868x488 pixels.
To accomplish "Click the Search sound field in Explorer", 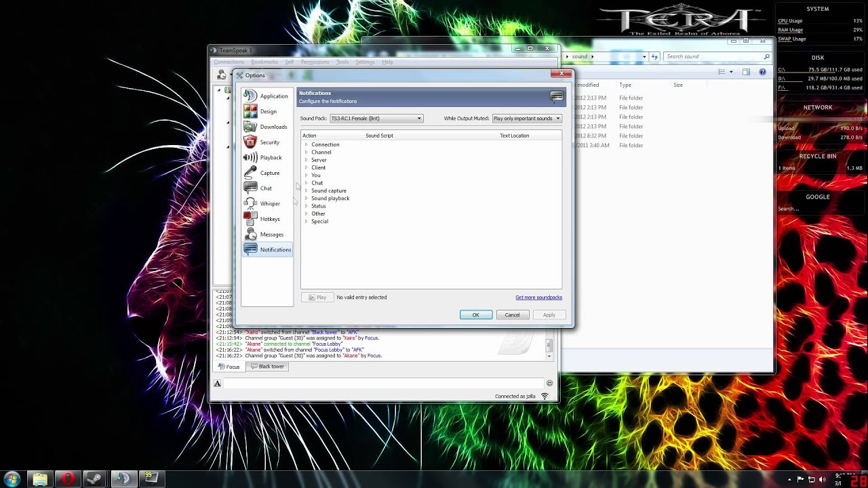I will click(x=717, y=57).
